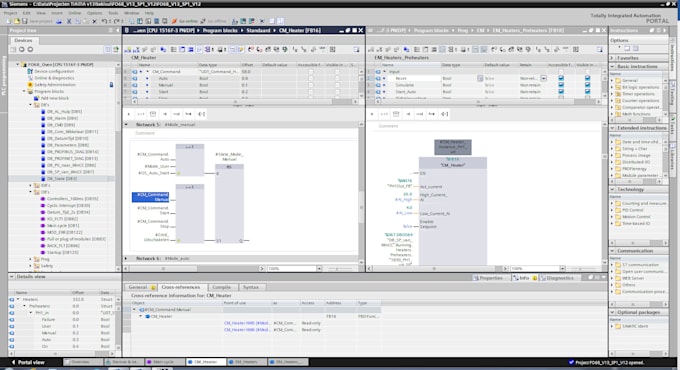This screenshot has width=680, height=370.
Task: Toggle Accessible checkbox for Reset row
Action: click(561, 79)
